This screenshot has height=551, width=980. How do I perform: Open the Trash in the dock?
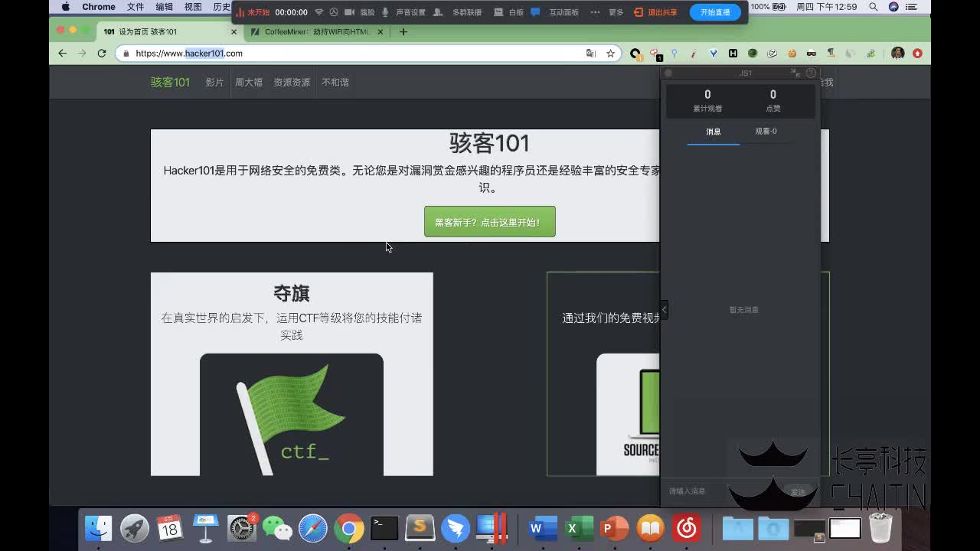[880, 528]
